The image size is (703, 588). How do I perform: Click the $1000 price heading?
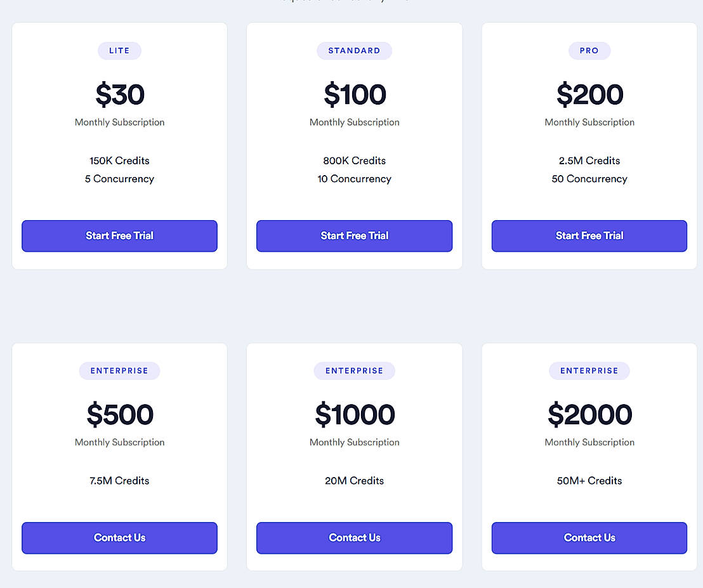click(x=355, y=415)
